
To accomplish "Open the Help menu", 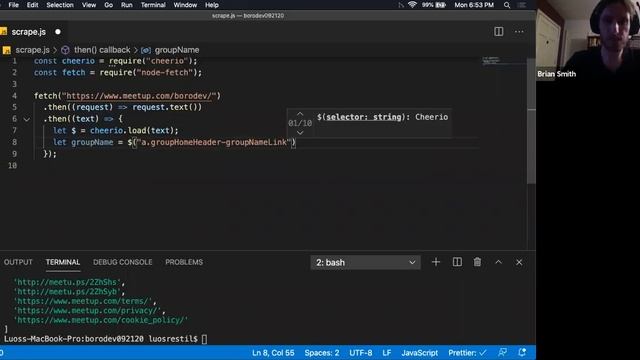I will pyautogui.click(x=211, y=5).
